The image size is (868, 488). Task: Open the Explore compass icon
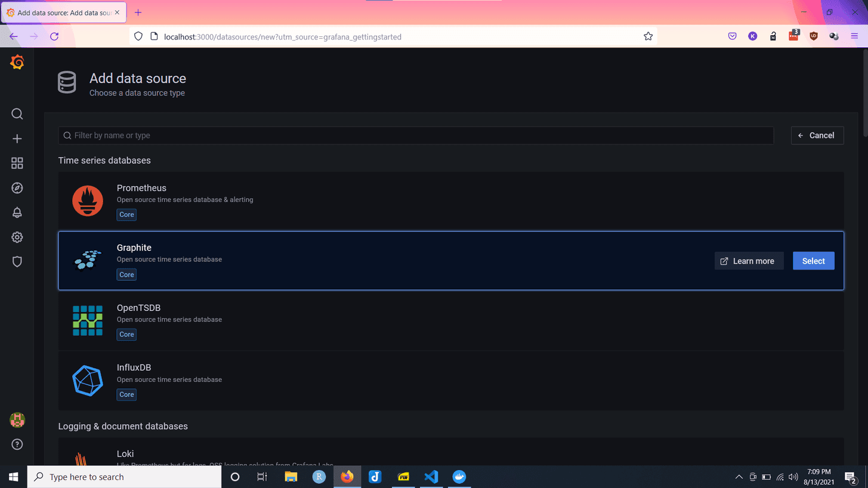click(x=17, y=188)
